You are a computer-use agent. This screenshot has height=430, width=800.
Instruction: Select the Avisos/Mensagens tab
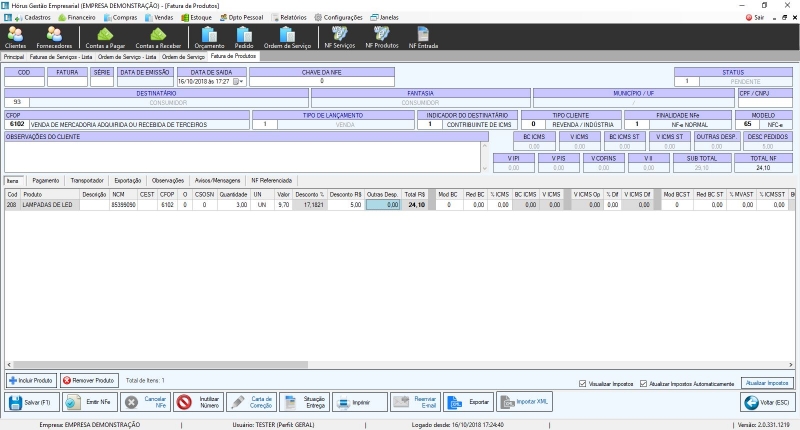point(217,181)
